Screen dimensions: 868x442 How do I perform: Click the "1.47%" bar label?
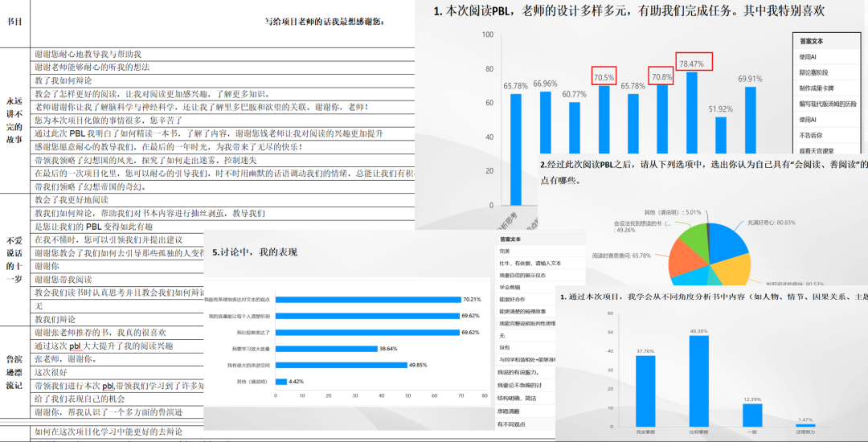click(806, 419)
